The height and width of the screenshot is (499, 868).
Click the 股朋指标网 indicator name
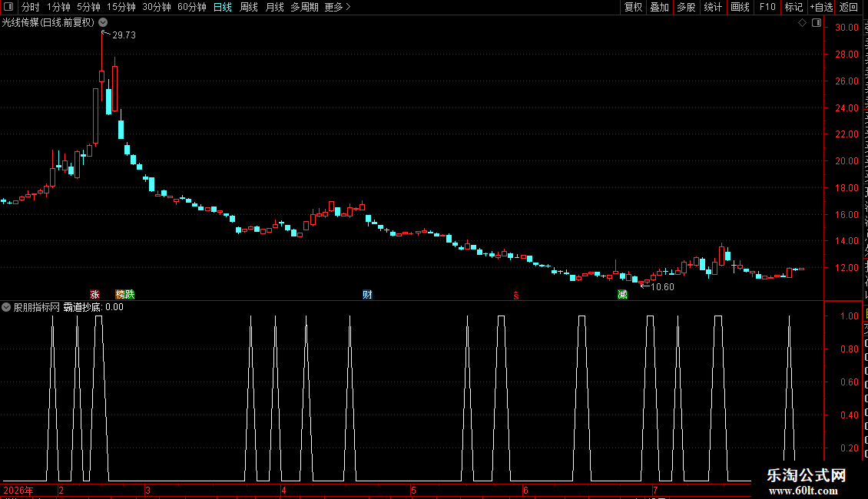click(x=36, y=307)
